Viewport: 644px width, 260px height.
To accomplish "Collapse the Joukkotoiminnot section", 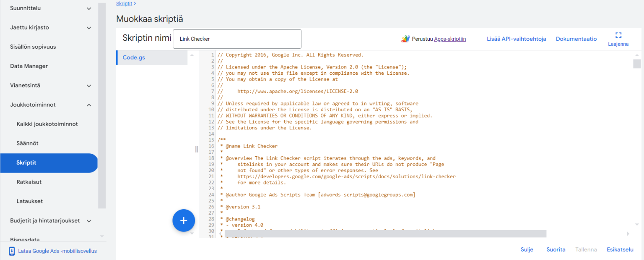I will pyautogui.click(x=89, y=105).
